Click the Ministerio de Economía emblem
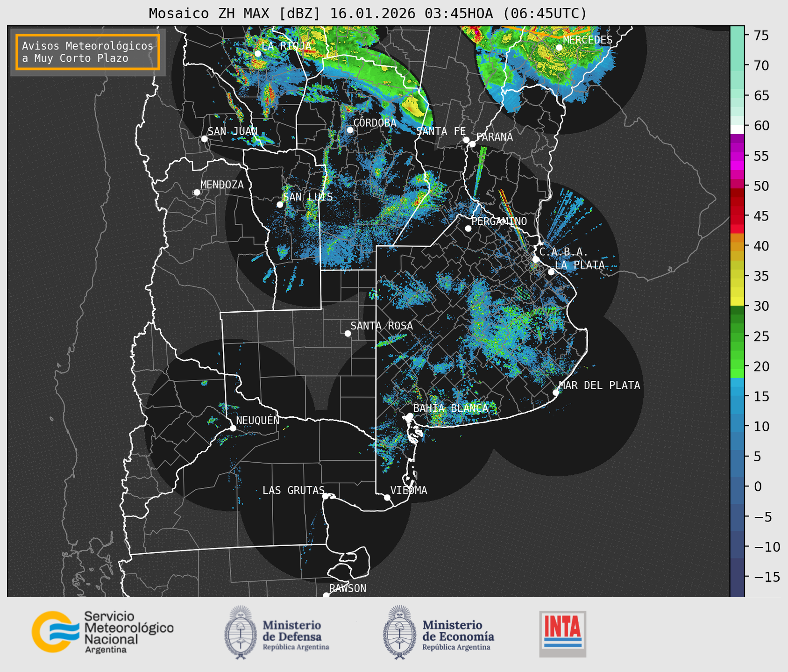Image resolution: width=788 pixels, height=672 pixels. (400, 632)
